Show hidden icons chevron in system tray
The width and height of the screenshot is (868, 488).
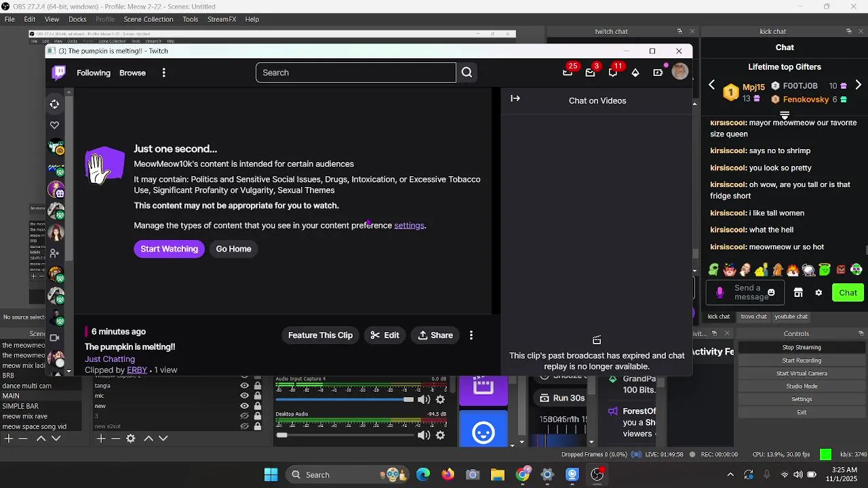730,474
